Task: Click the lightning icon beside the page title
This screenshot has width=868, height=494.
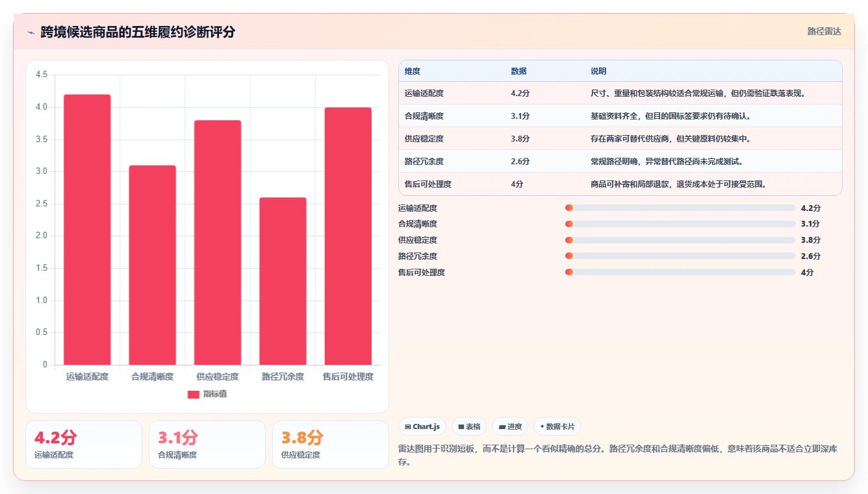Action: pos(31,32)
